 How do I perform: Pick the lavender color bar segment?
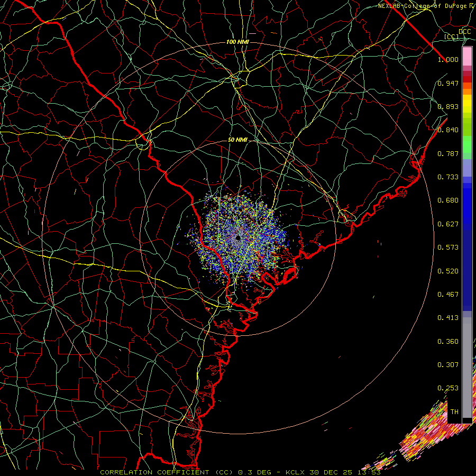pyautogui.click(x=467, y=168)
